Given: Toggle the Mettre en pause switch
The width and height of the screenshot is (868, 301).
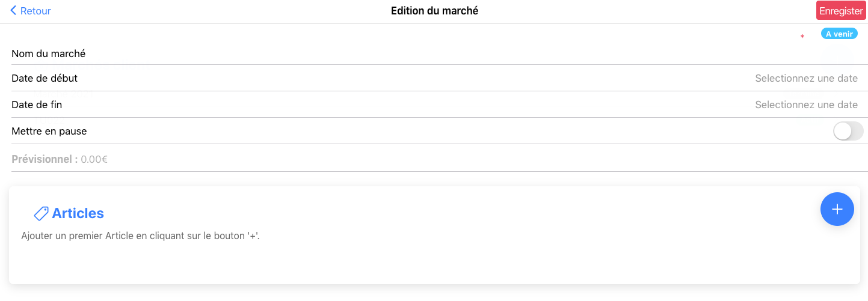Looking at the screenshot, I should [x=848, y=131].
